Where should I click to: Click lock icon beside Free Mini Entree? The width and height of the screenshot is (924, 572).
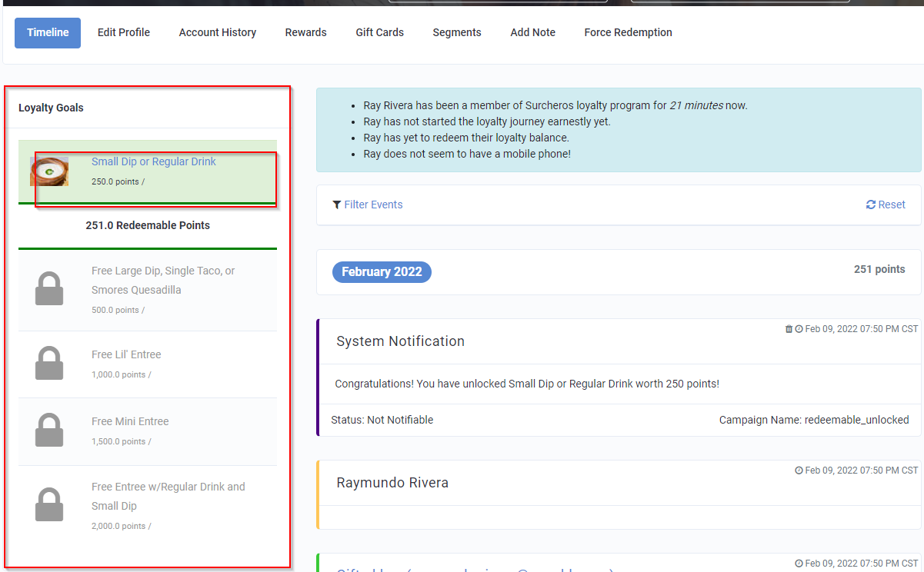click(x=49, y=431)
